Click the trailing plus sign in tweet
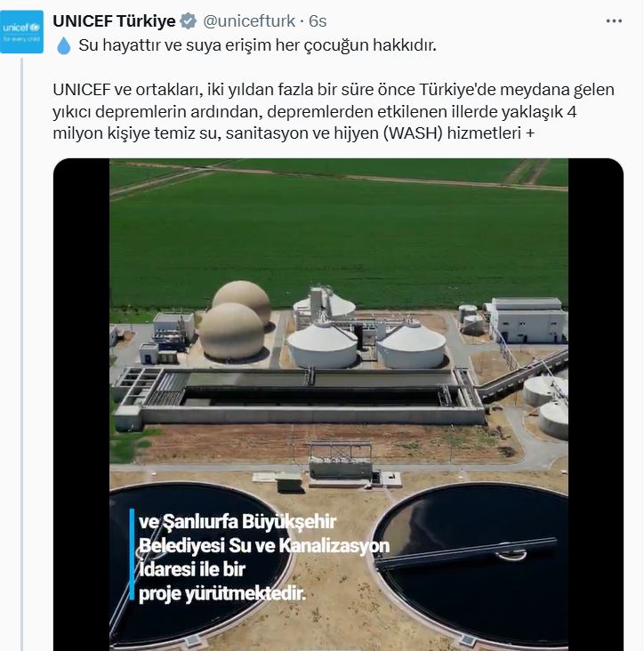 point(530,133)
